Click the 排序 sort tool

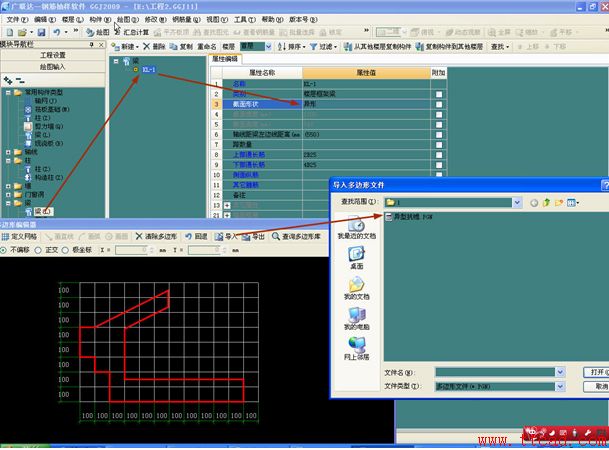[x=291, y=47]
